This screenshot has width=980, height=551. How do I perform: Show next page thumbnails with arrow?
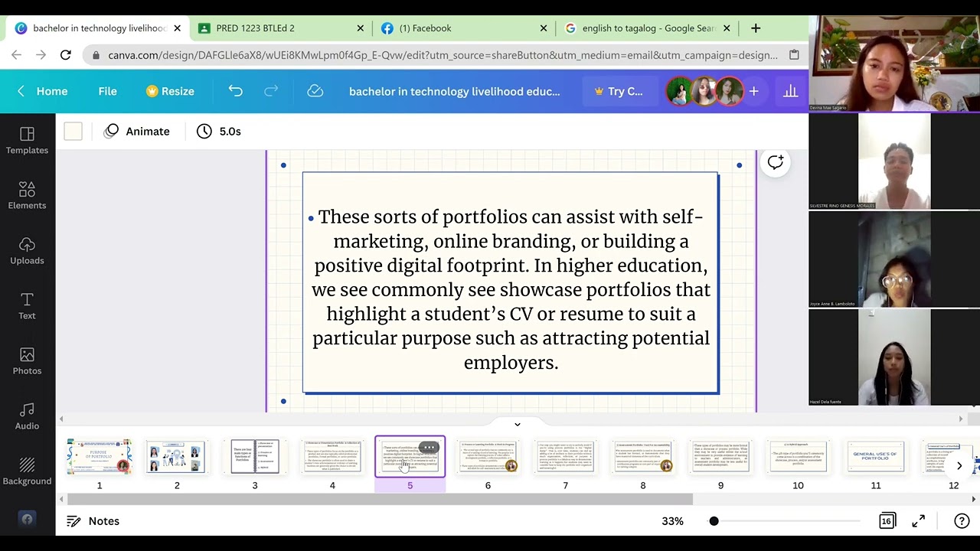(x=959, y=465)
